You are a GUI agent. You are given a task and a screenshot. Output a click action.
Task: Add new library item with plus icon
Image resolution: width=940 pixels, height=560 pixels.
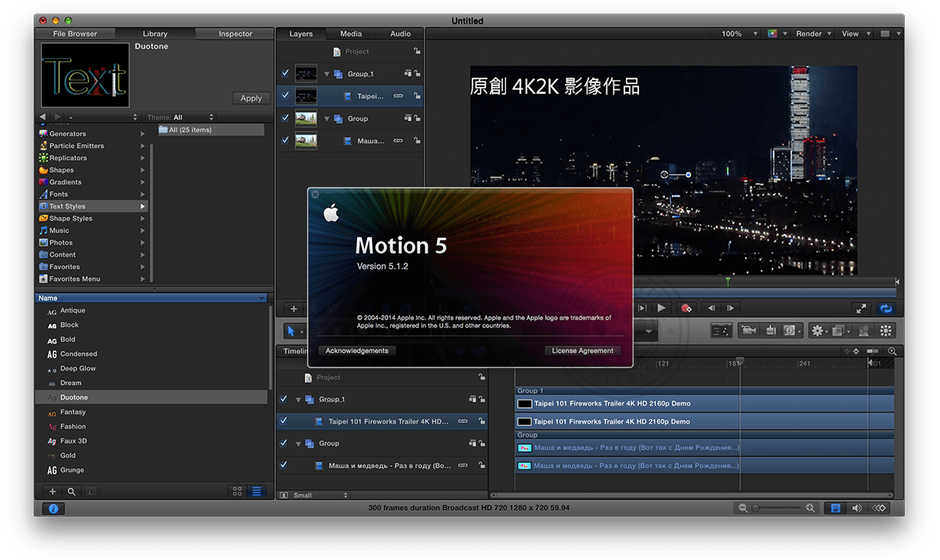[x=52, y=492]
